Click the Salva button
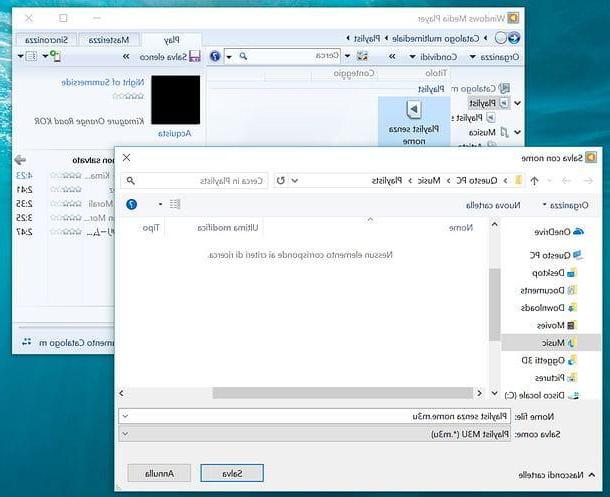The width and height of the screenshot is (610, 497). click(232, 473)
